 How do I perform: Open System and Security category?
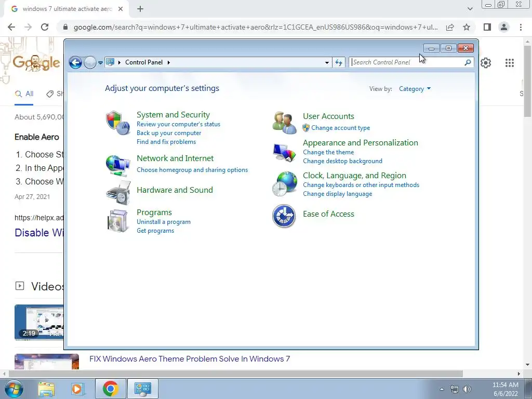pos(173,115)
